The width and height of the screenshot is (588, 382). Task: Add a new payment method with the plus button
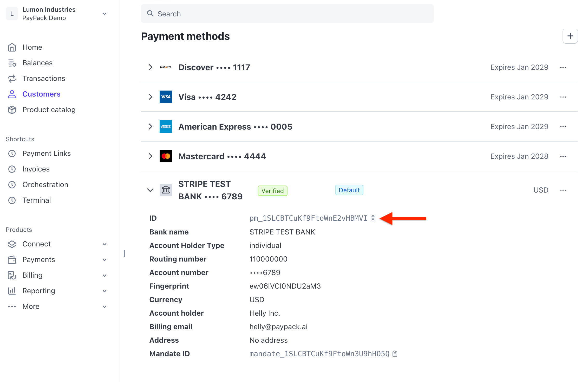tap(570, 36)
